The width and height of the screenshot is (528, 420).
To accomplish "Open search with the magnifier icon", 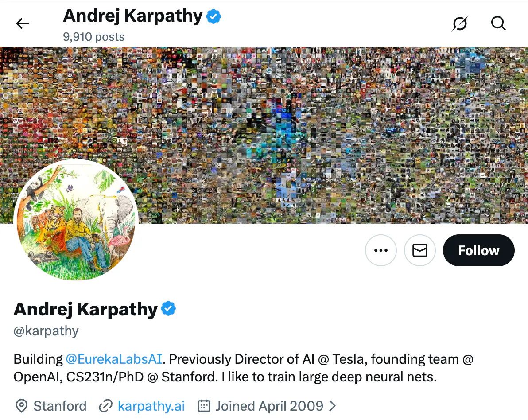I will click(x=498, y=23).
